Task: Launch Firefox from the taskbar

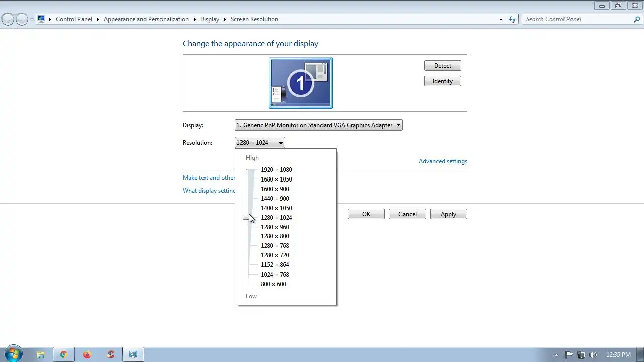Action: [87, 354]
